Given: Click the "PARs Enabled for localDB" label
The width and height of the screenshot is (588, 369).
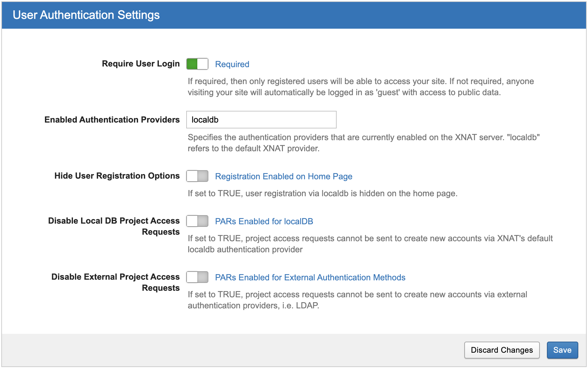Looking at the screenshot, I should pyautogui.click(x=264, y=221).
